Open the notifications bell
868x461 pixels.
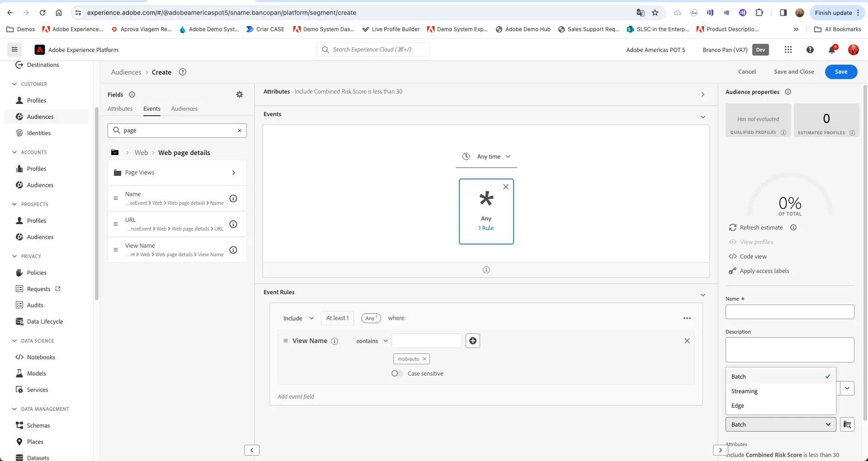pos(832,50)
